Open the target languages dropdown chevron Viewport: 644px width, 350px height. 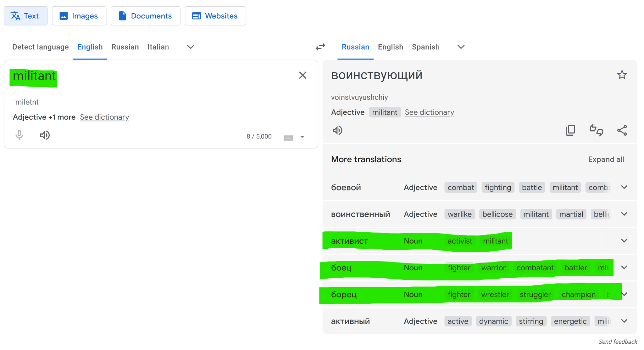pos(461,47)
